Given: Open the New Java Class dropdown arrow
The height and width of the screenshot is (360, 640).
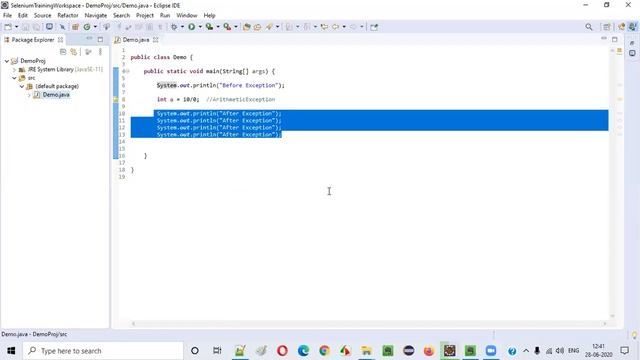Looking at the screenshot, I should (95, 27).
